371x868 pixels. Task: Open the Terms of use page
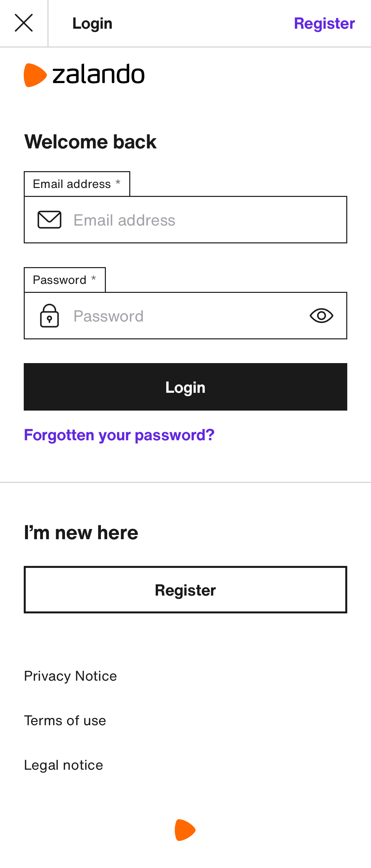tap(65, 720)
